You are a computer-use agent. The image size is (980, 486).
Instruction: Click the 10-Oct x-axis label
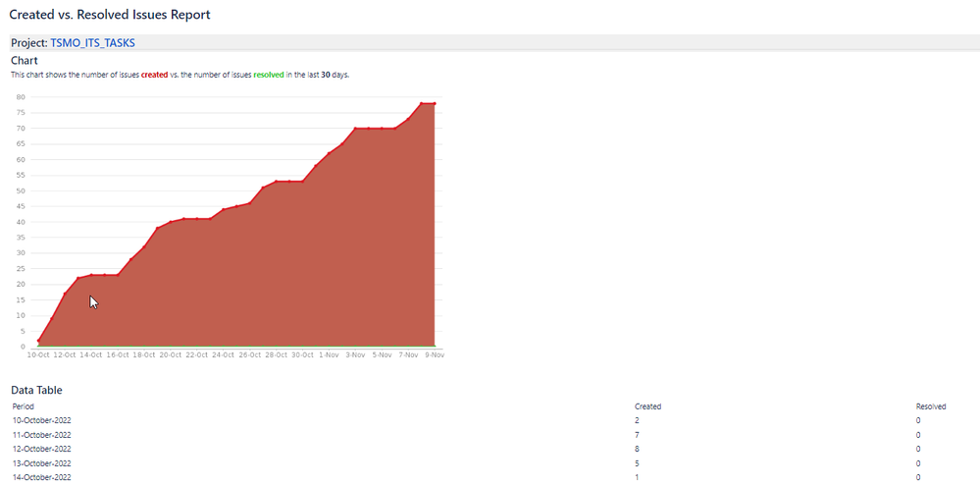[38, 354]
